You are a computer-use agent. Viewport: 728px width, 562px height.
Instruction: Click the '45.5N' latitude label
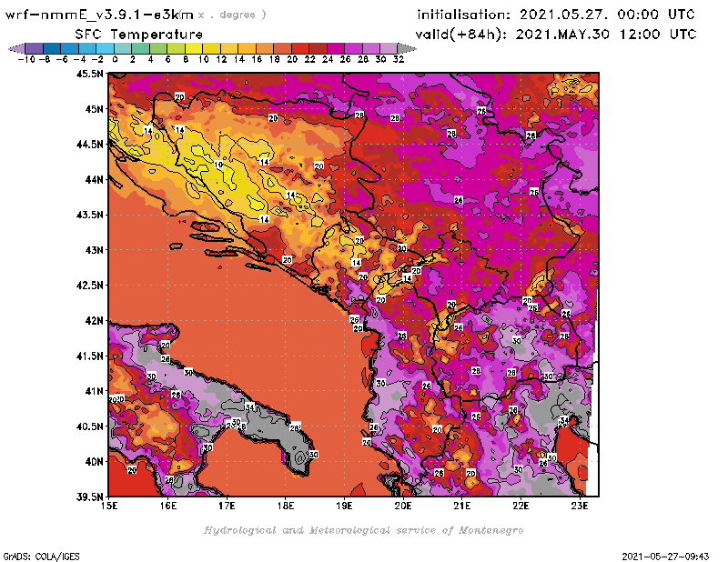89,74
